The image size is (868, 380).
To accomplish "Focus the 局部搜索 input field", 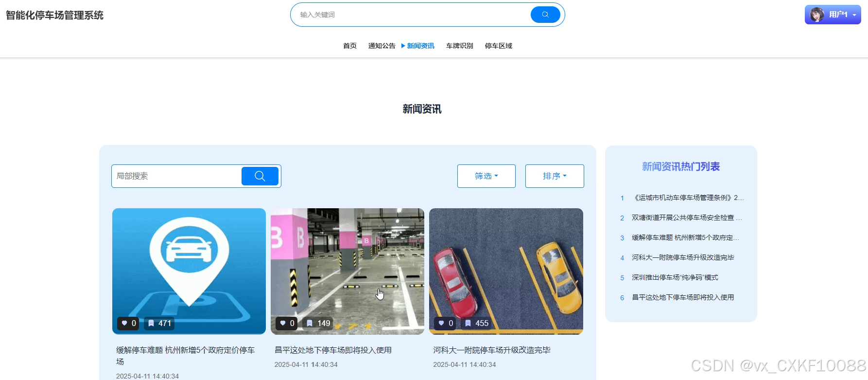I will [177, 176].
